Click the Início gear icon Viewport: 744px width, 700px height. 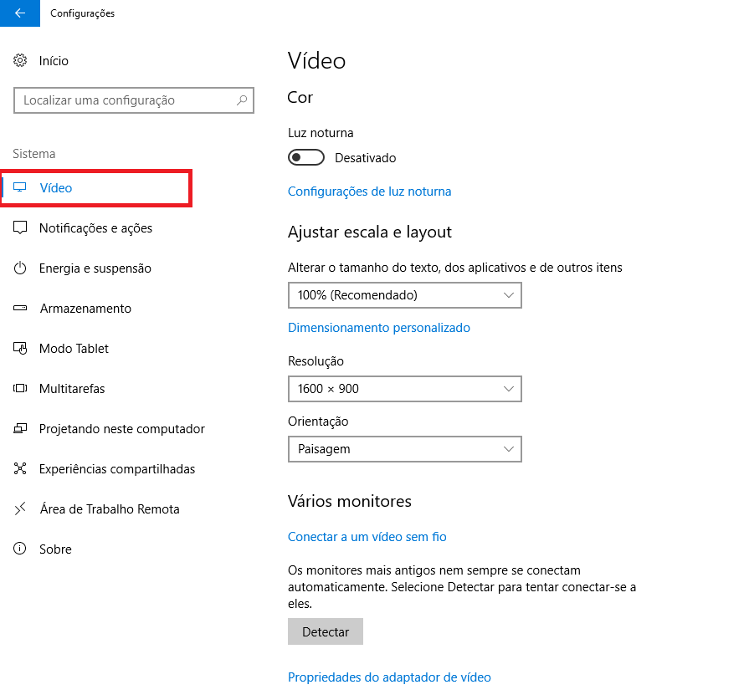tap(20, 61)
